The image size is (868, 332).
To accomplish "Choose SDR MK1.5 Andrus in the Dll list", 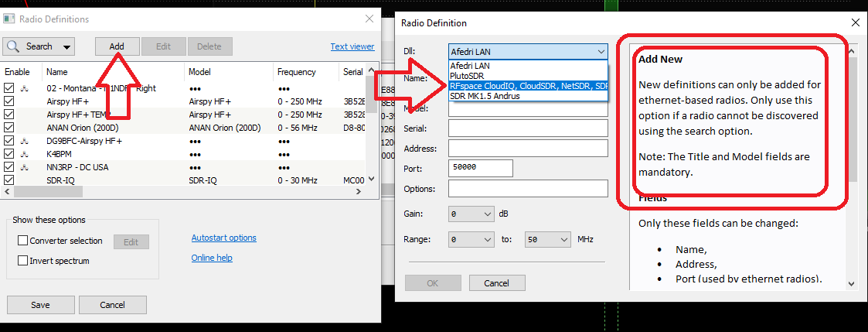I will [x=485, y=96].
